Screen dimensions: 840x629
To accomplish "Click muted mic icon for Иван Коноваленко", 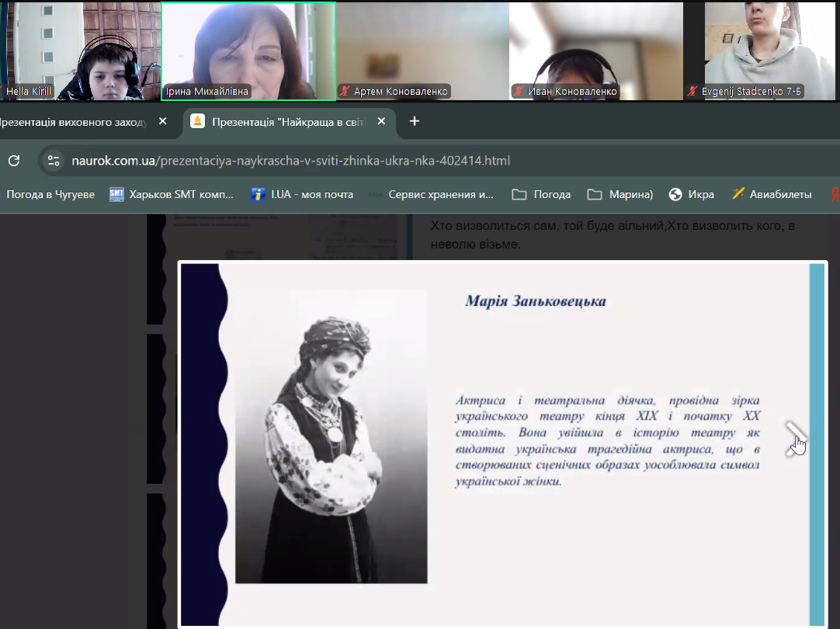I will pyautogui.click(x=518, y=91).
